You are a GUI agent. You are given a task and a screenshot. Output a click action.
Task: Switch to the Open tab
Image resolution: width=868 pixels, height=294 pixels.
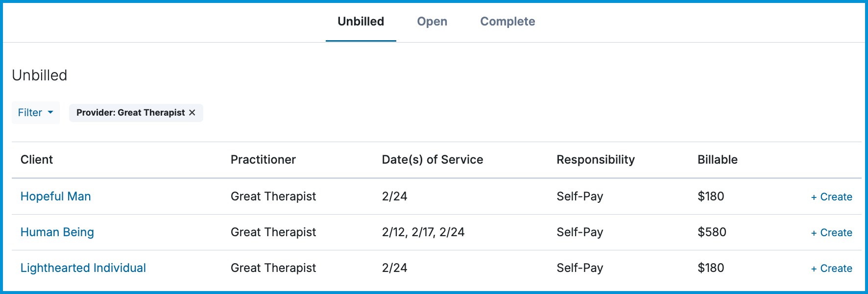point(432,22)
